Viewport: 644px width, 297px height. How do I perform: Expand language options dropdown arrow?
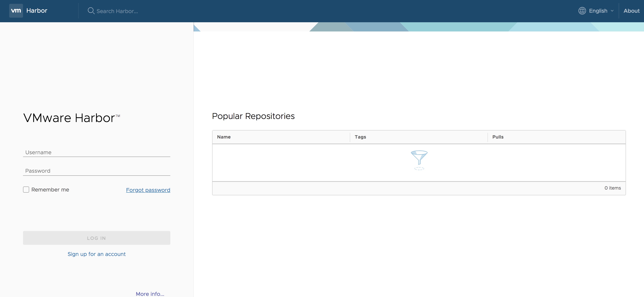click(612, 11)
